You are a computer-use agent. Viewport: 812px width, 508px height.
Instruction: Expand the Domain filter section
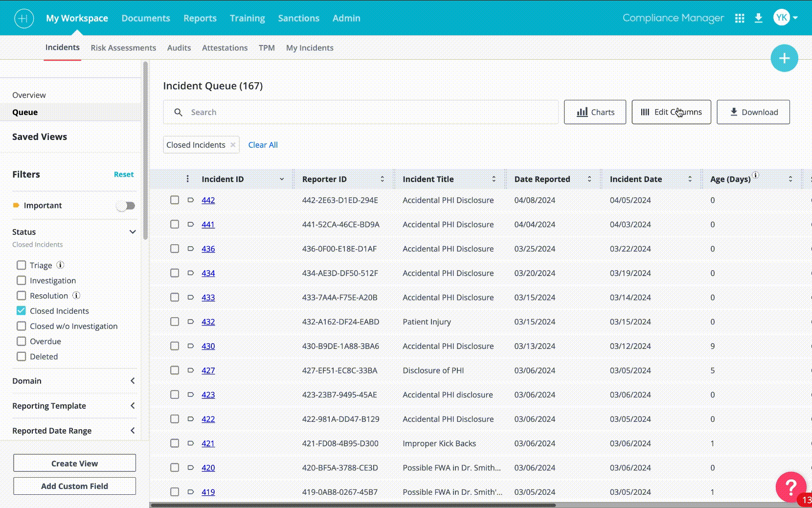coord(133,381)
